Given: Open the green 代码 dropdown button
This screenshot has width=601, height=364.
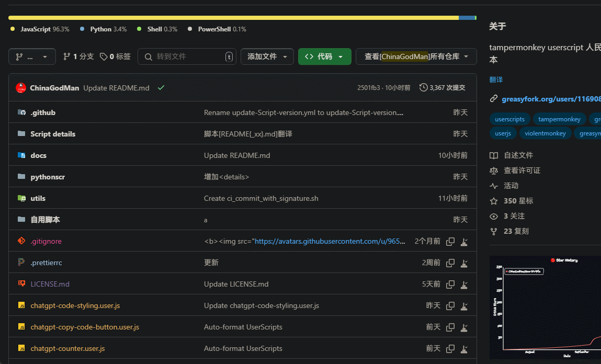Looking at the screenshot, I should pyautogui.click(x=324, y=56).
